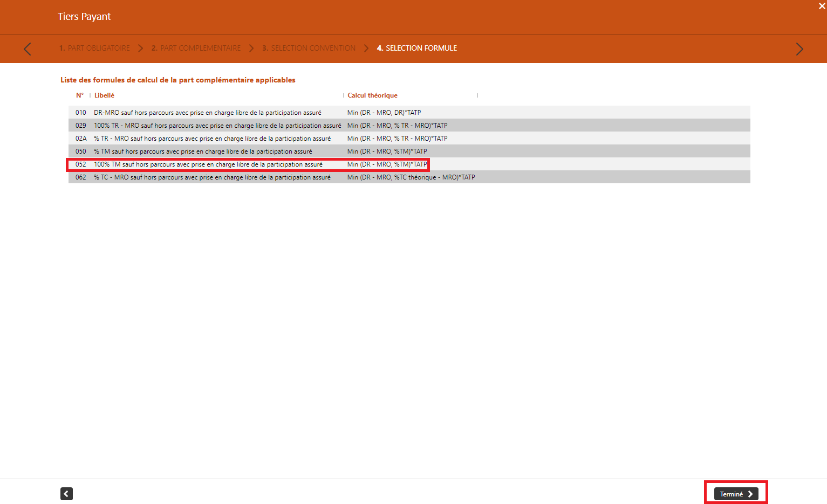Click chevron between steps 1 and 2
This screenshot has width=827, height=504.
pyautogui.click(x=141, y=49)
